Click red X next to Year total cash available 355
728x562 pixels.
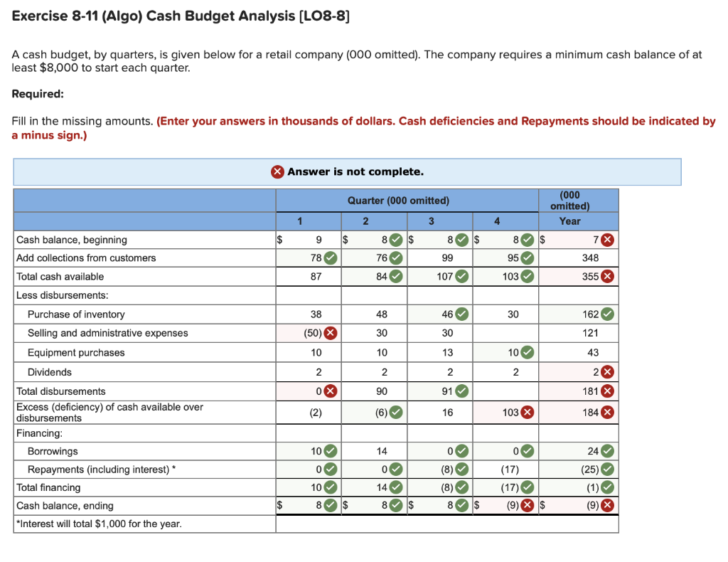click(607, 276)
